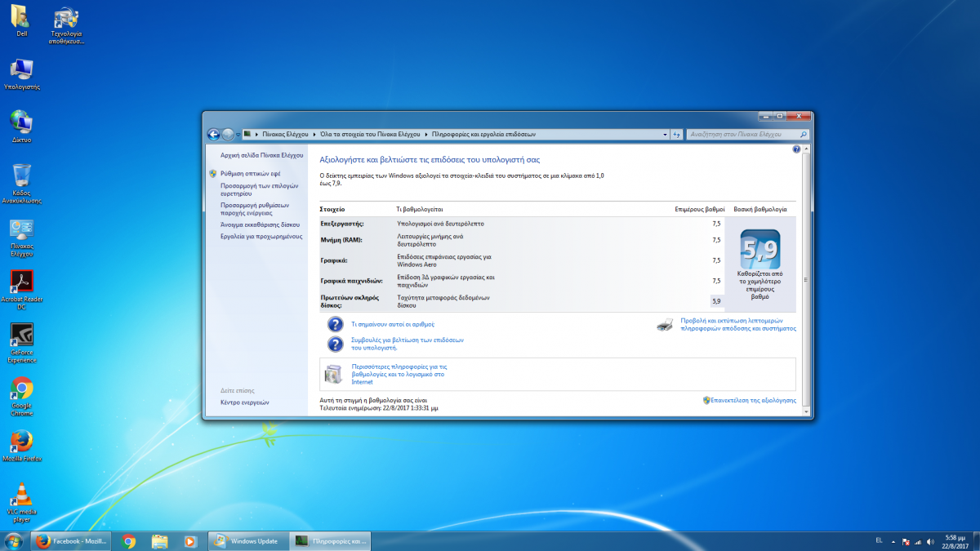Click the printer icon for detailed info
980x551 pixels.
point(666,324)
